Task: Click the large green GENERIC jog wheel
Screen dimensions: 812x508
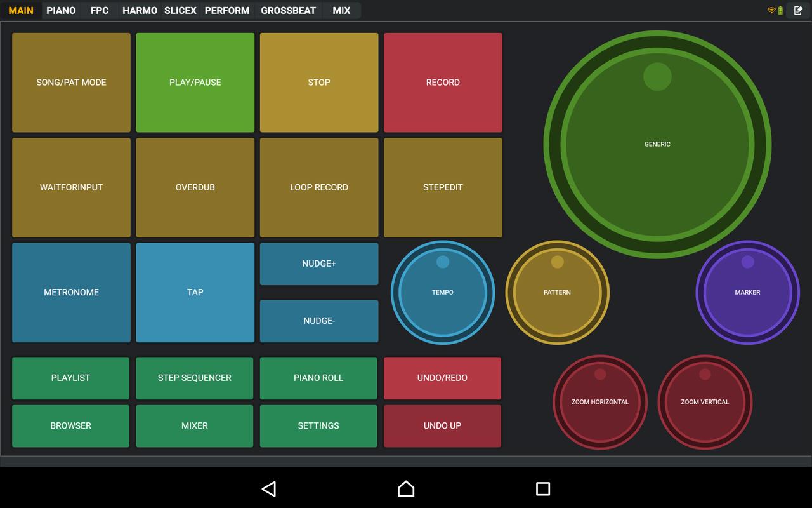Action: (657, 144)
